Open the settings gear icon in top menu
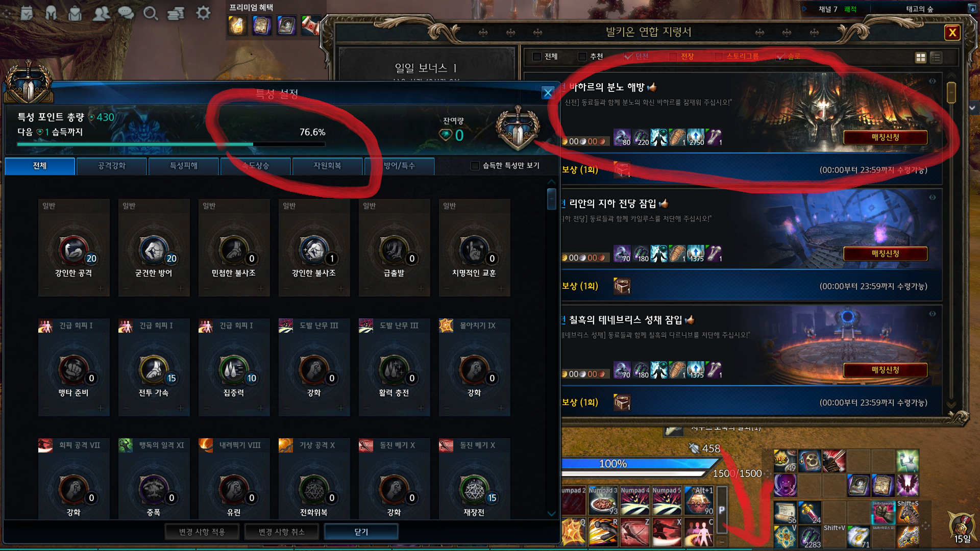This screenshot has height=551, width=980. 203,13
